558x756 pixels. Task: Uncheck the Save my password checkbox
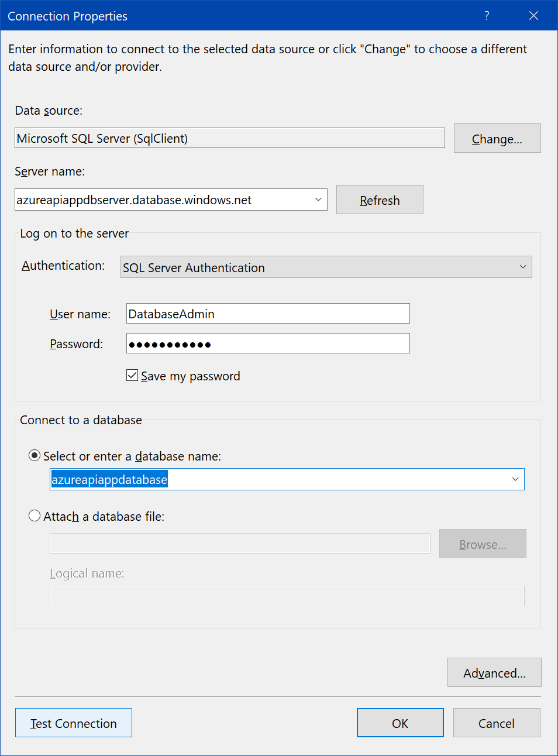point(132,376)
